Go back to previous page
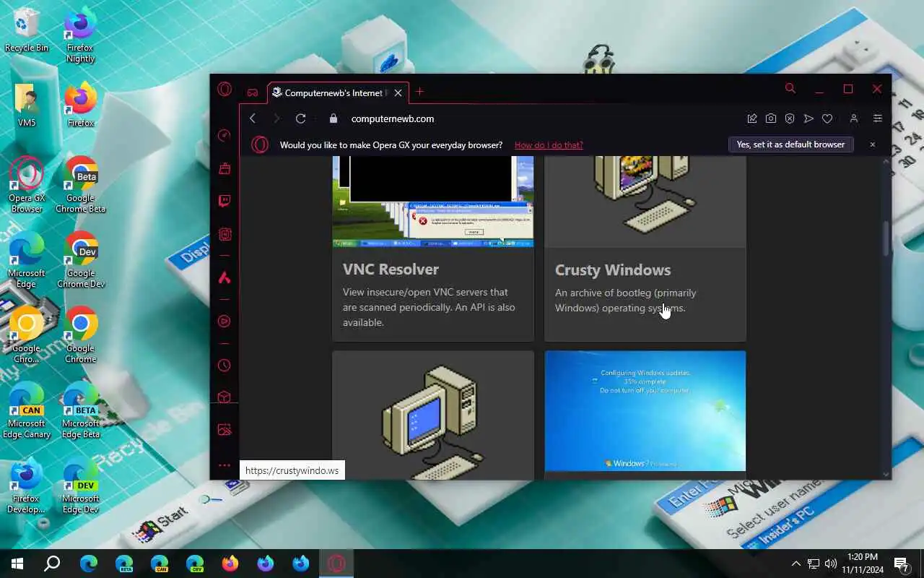This screenshot has width=924, height=578. pyautogui.click(x=253, y=118)
